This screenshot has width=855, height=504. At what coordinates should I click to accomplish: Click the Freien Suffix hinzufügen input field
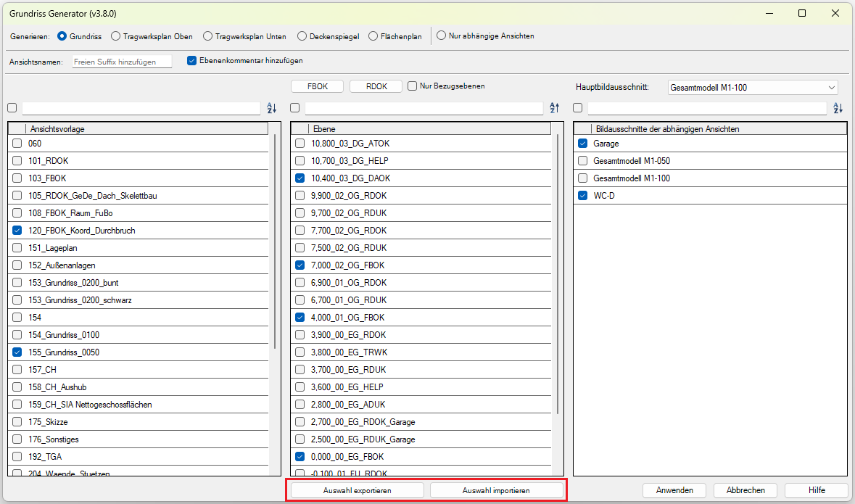[x=122, y=62]
